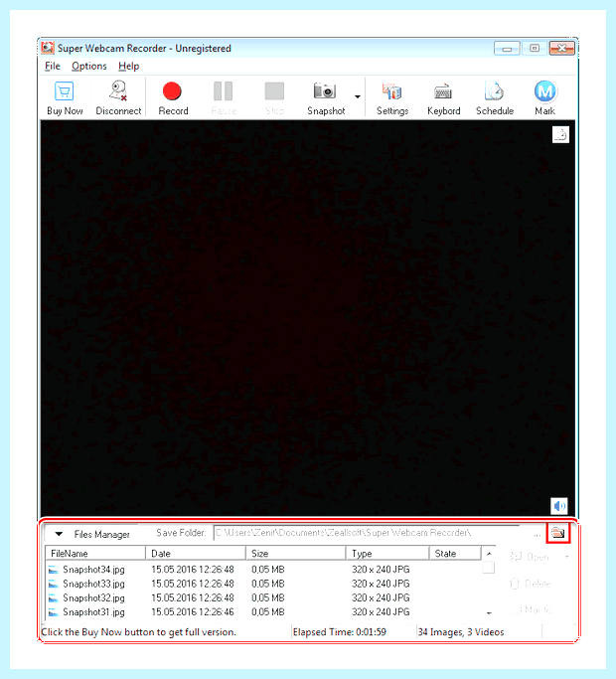Select Snapshot32.jpg in the file list
The height and width of the screenshot is (679, 616).
[x=93, y=598]
